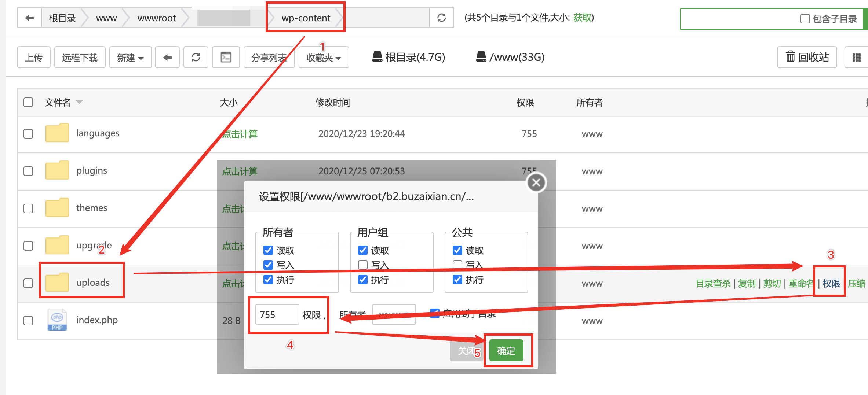Check the plugins row checkbox
The width and height of the screenshot is (868, 395).
tap(28, 171)
